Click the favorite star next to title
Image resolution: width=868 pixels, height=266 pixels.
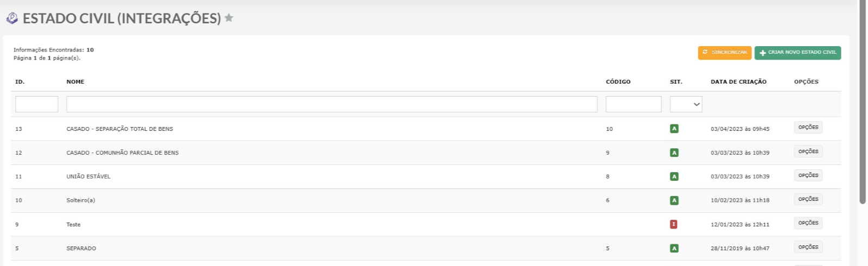tap(229, 18)
